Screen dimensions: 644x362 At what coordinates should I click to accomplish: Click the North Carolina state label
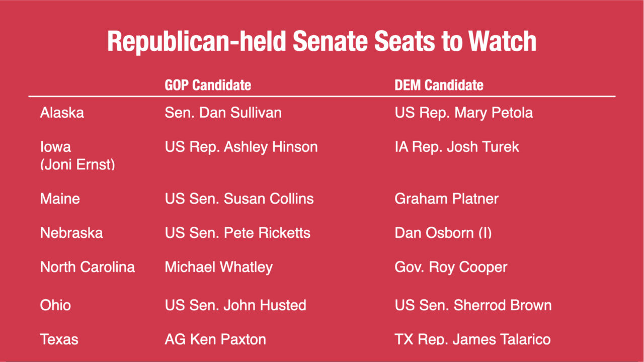pyautogui.click(x=88, y=267)
